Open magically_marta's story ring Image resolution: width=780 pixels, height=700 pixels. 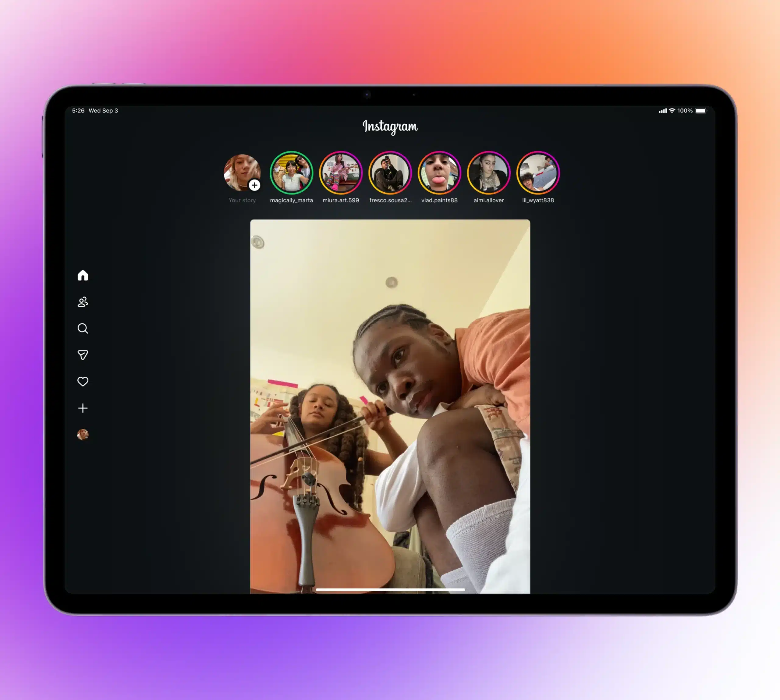[292, 173]
